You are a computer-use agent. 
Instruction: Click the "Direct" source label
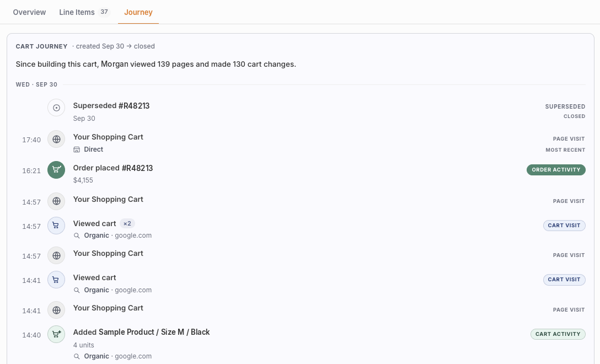coord(93,149)
